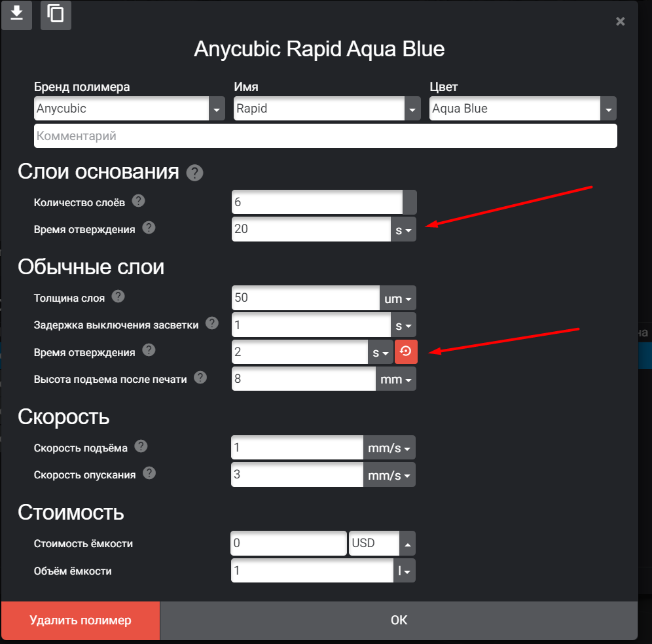Click light-off delay field showing 1 s
The image size is (652, 644).
(311, 325)
